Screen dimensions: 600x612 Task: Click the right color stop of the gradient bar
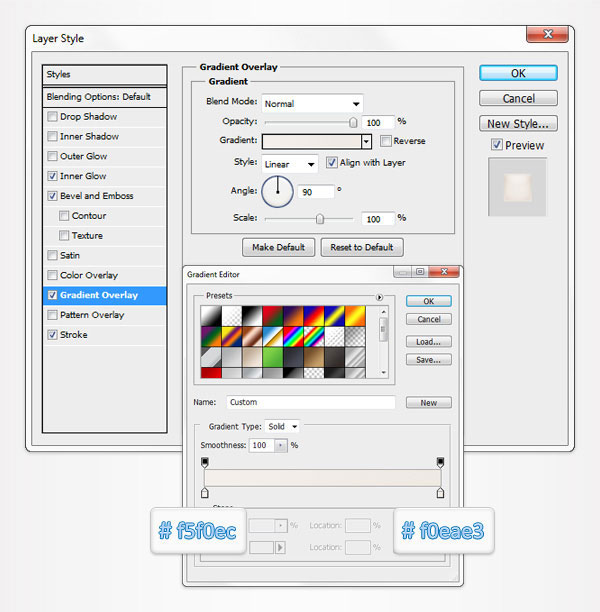click(440, 493)
